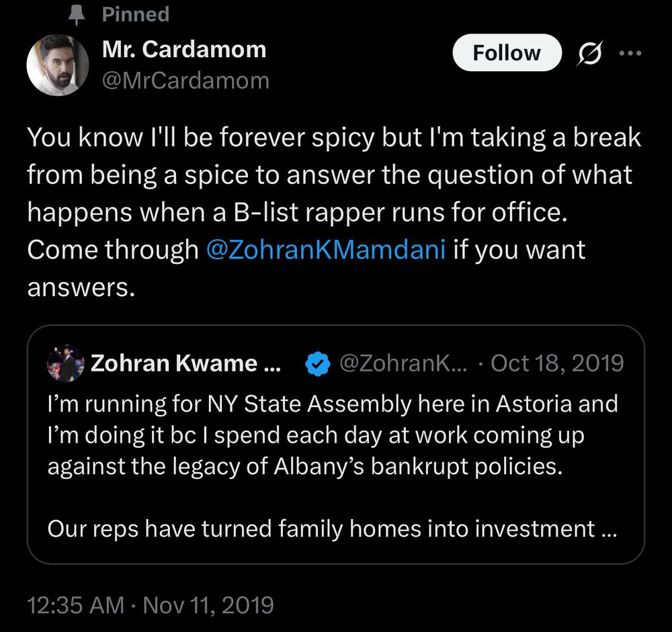672x632 pixels.
Task: Click the main tweet text about B-list rapper
Action: click(x=334, y=212)
